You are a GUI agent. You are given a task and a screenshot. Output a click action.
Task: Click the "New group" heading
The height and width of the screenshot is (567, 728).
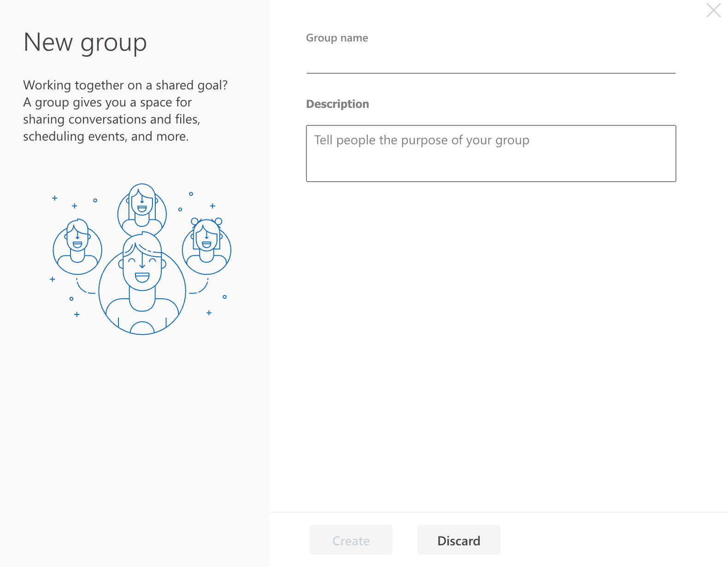coord(85,42)
